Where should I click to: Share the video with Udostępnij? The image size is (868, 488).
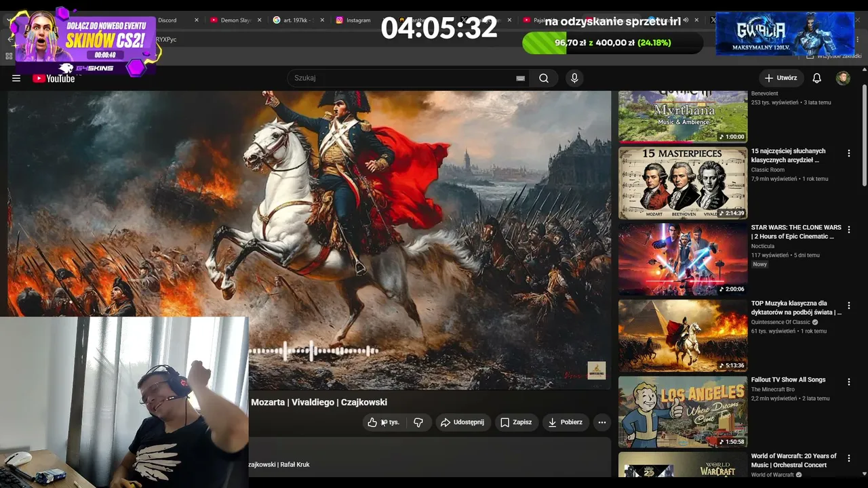tap(463, 422)
